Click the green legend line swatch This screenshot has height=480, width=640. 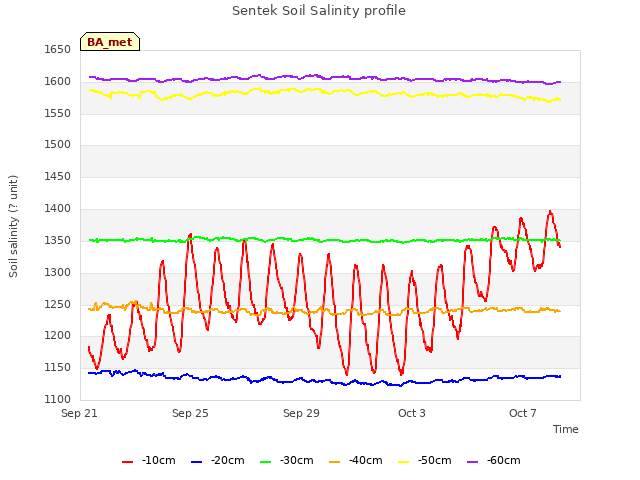[x=265, y=462]
